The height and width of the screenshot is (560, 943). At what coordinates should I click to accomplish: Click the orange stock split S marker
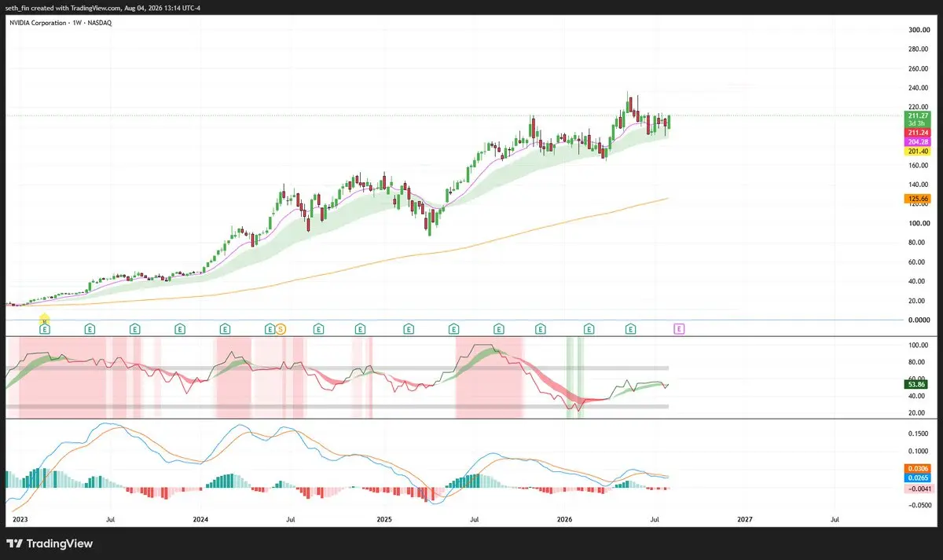coord(281,329)
